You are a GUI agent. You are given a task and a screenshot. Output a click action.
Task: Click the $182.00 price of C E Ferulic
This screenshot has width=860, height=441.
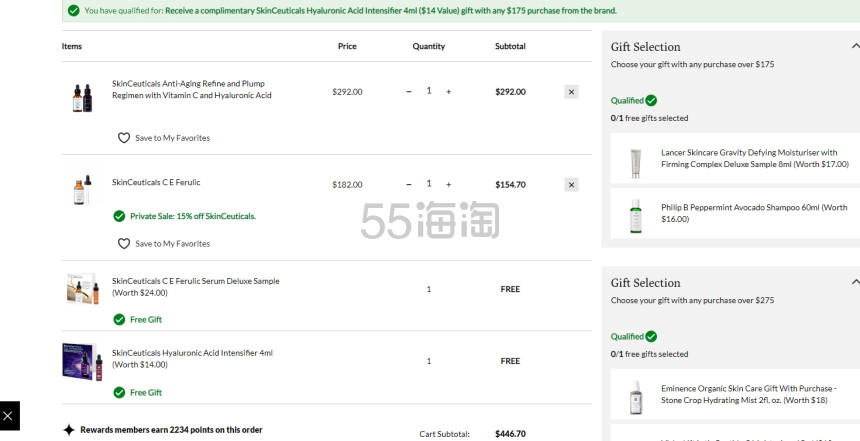(x=347, y=185)
